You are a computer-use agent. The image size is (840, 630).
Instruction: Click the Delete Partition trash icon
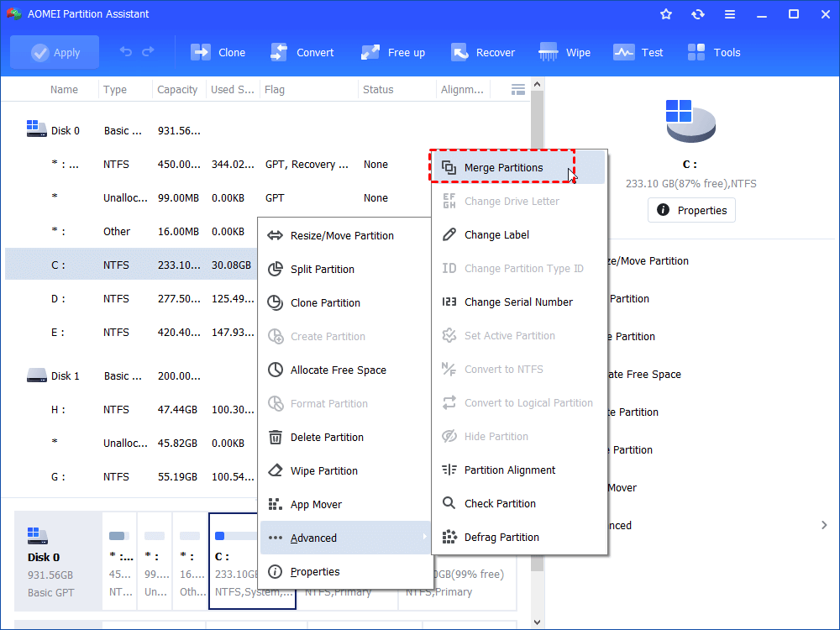click(x=276, y=437)
